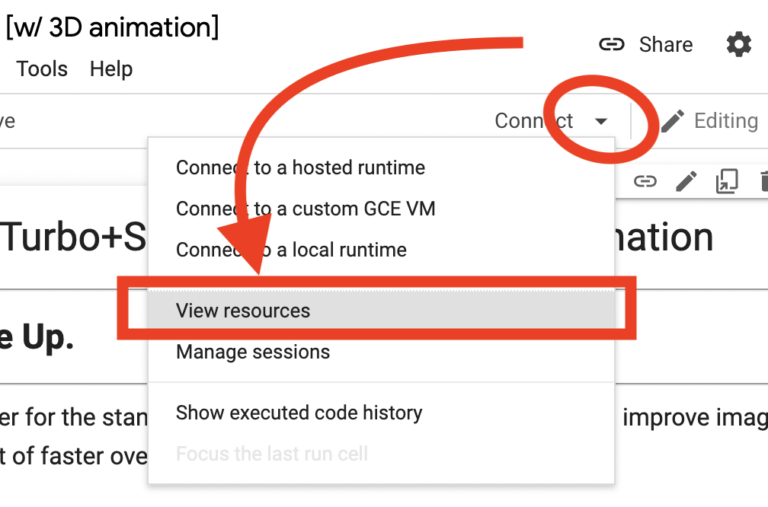The image size is (768, 507).
Task: Open the Editing mode selector label
Action: point(726,121)
